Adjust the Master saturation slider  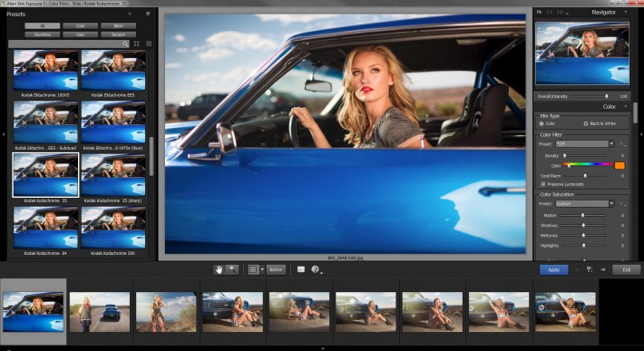pos(583,215)
